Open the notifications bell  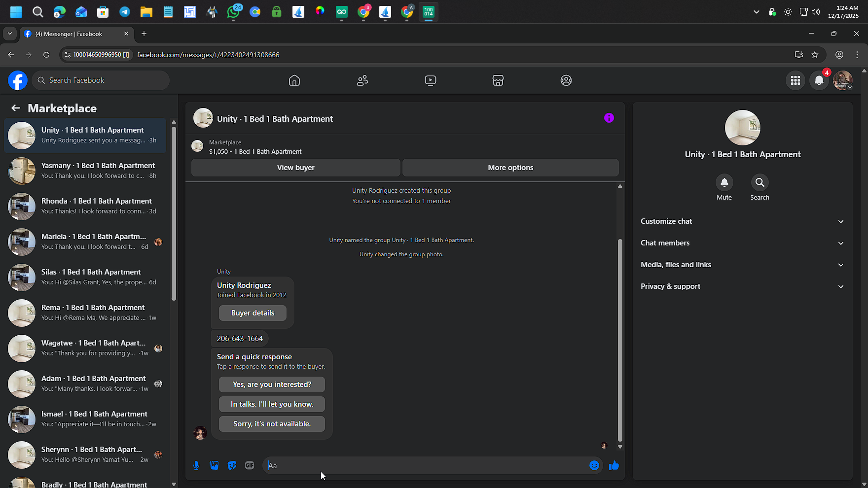tap(819, 80)
